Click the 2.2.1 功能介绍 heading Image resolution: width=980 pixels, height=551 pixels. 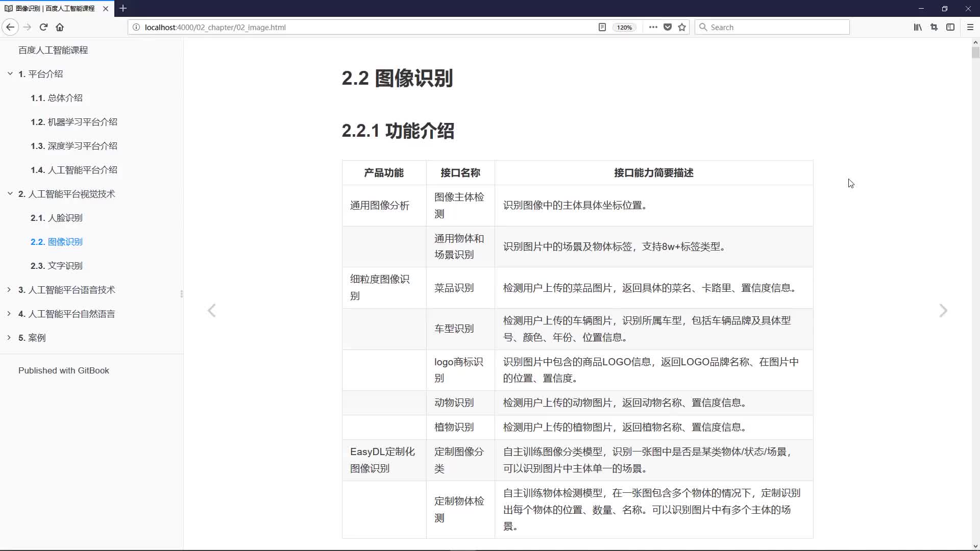(398, 131)
